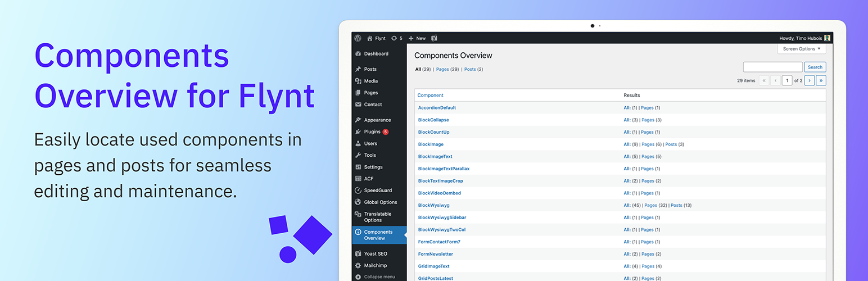Open the BlockImageTextParallax component
The height and width of the screenshot is (281, 868).
[444, 169]
